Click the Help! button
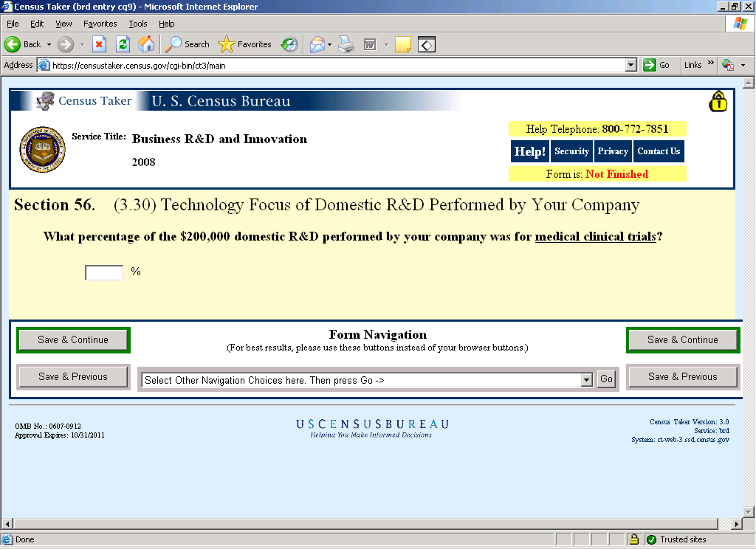 click(x=529, y=151)
